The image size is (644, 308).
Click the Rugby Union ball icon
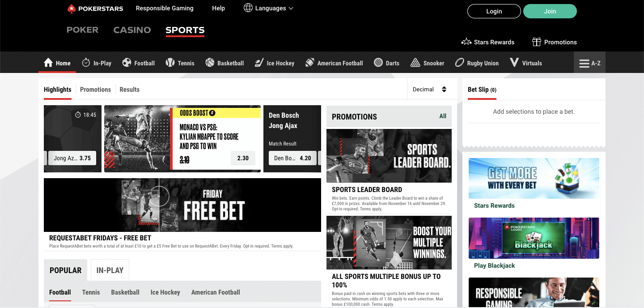click(459, 63)
